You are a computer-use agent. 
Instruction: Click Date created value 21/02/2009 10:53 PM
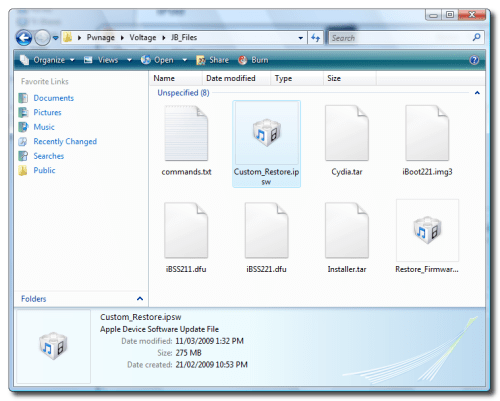pos(211,365)
